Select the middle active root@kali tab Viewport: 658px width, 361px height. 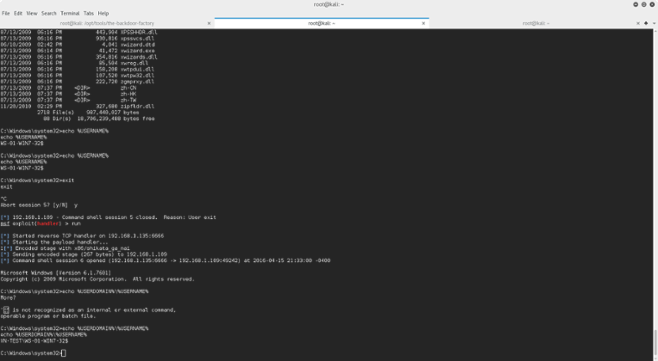[321, 24]
